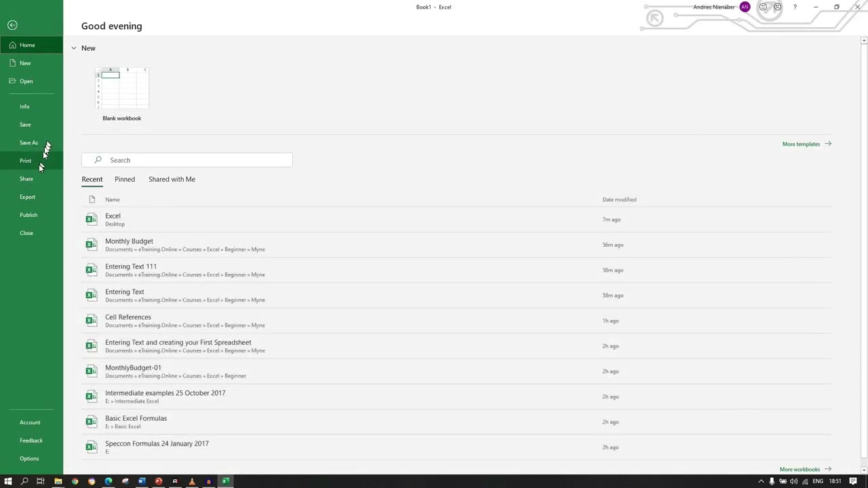The height and width of the screenshot is (488, 868).
Task: Open File Explorer from the taskbar
Action: click(58, 481)
